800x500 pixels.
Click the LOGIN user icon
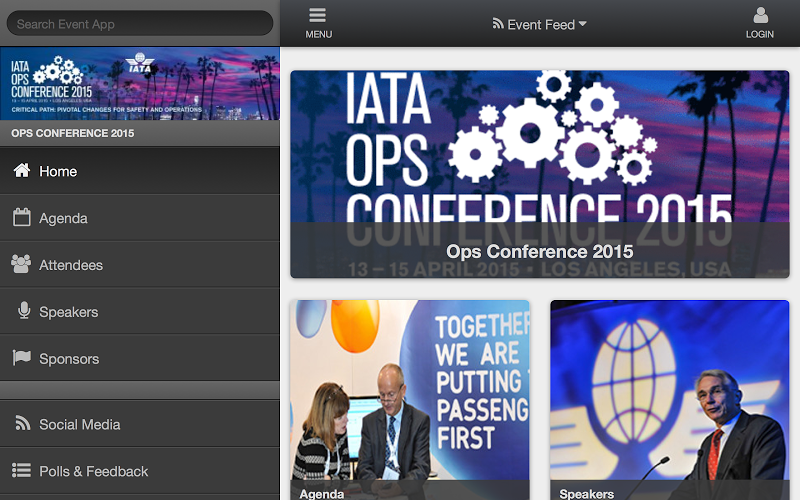(x=760, y=15)
